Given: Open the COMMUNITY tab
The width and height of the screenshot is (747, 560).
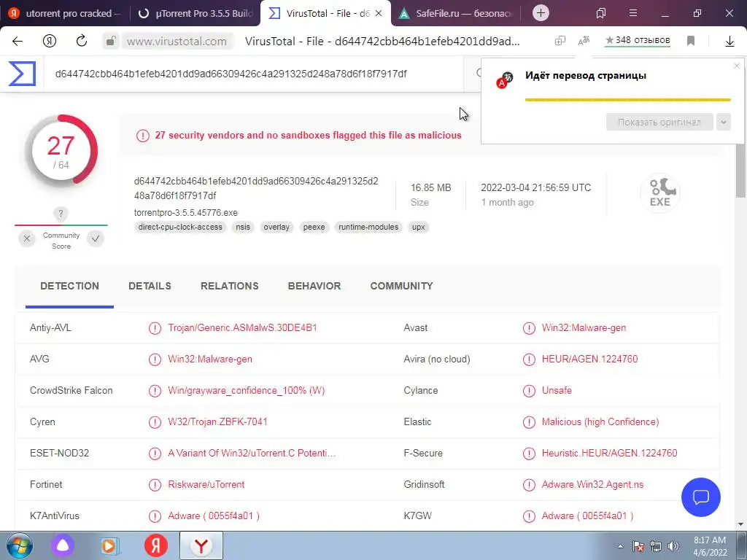Looking at the screenshot, I should [x=402, y=286].
